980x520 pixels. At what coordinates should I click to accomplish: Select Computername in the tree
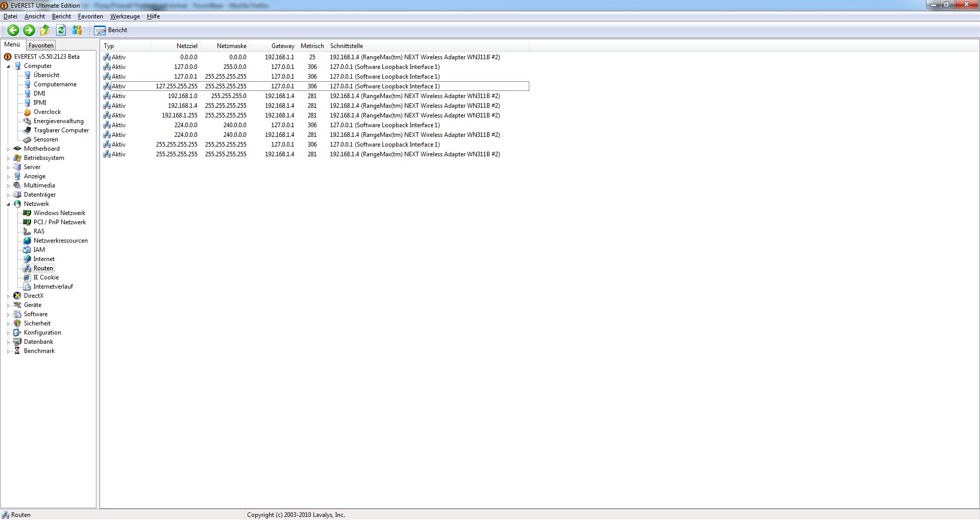click(55, 84)
